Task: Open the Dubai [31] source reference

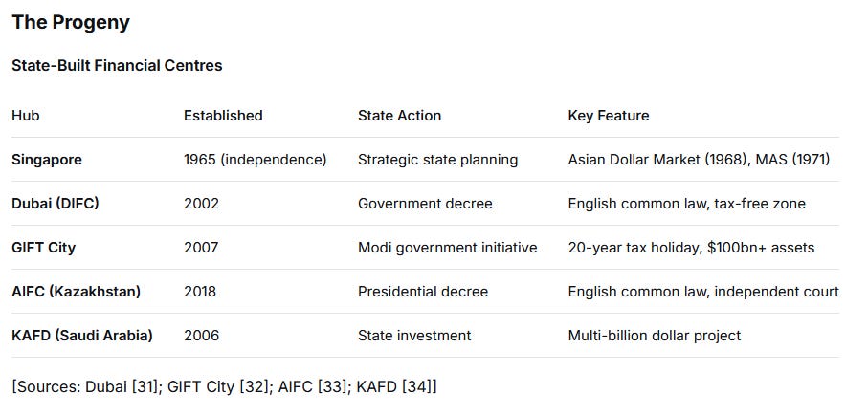Action: [123, 386]
